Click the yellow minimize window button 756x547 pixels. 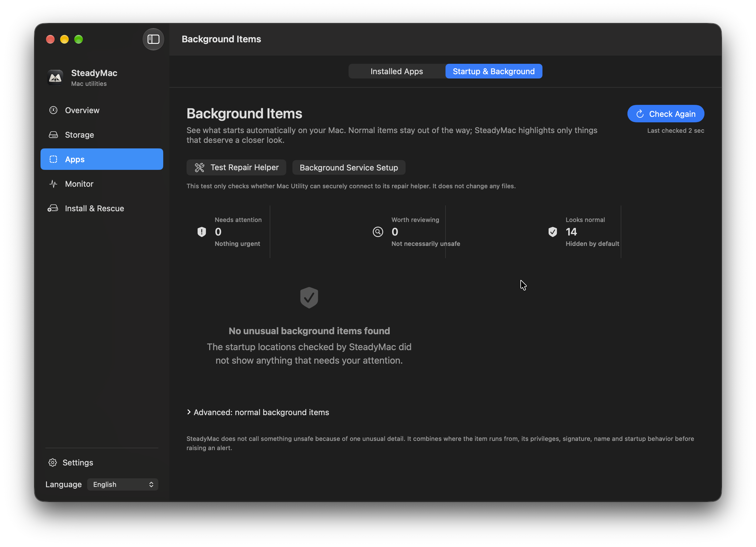point(64,39)
